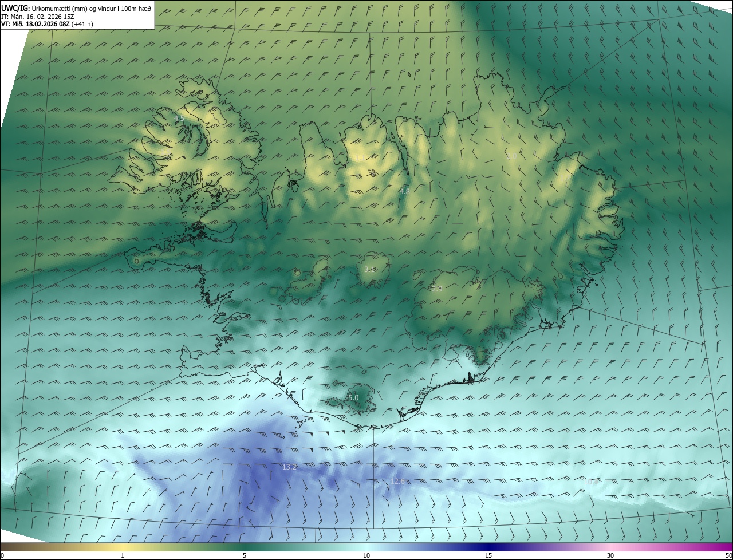Select the IT 'Mán. 16. 02. 2026 15Z' line
733x560 pixels.
pos(38,17)
